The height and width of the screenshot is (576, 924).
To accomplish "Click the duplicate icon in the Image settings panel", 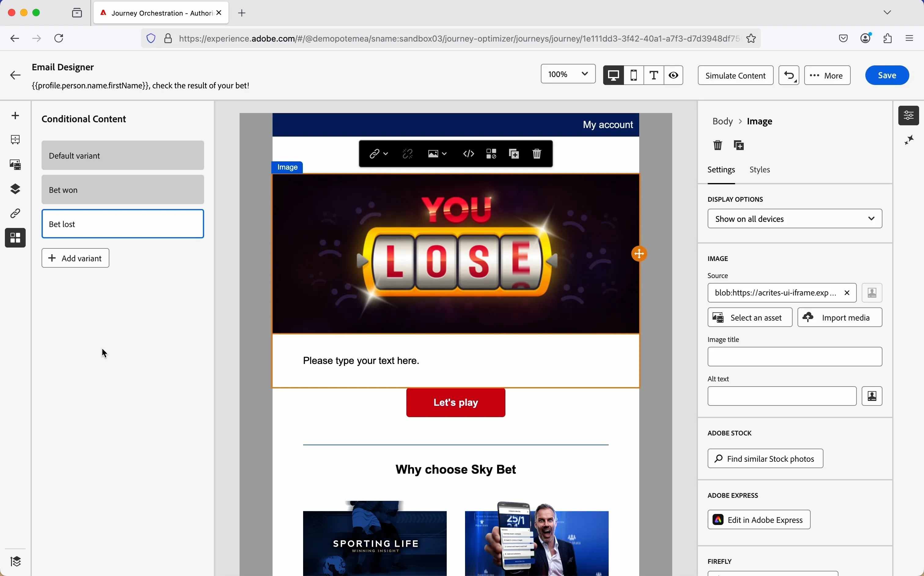I will pyautogui.click(x=739, y=145).
